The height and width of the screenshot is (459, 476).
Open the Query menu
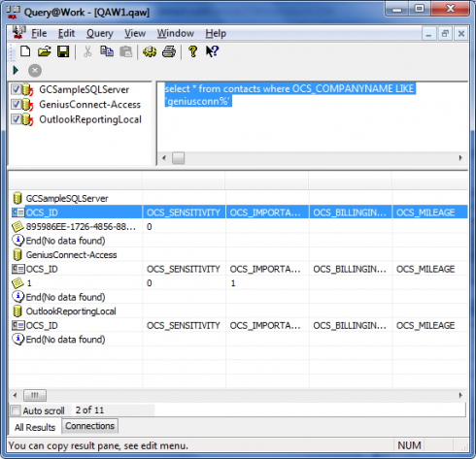(x=100, y=33)
